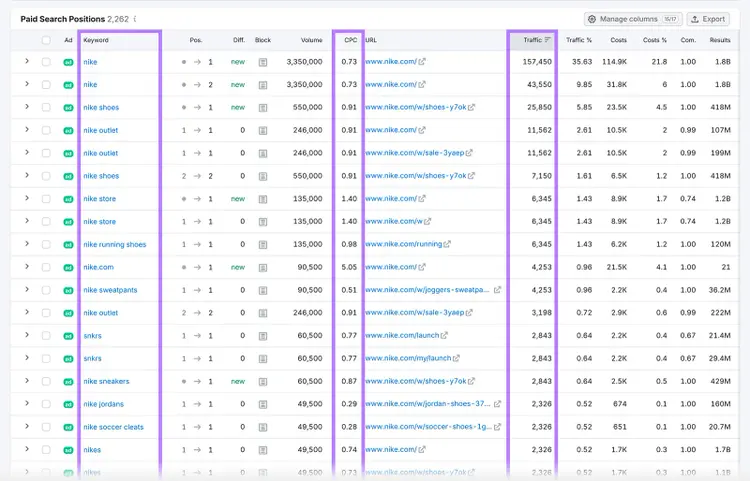750x481 pixels.
Task: Open the info icon beside Paid Search Positions
Action: tap(135, 19)
